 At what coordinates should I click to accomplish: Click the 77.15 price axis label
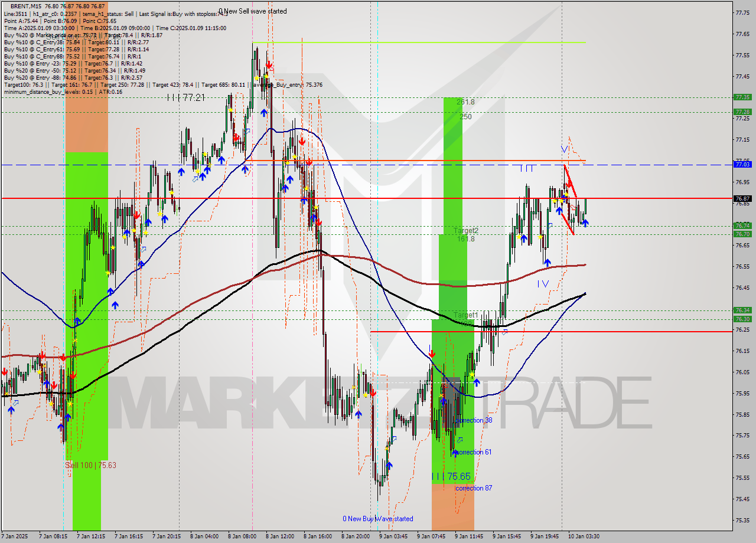[742, 139]
